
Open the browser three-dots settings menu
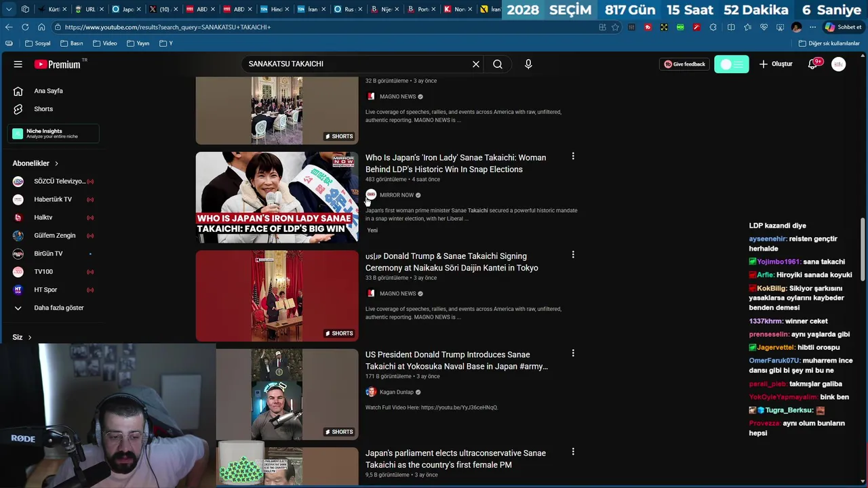[x=812, y=27]
